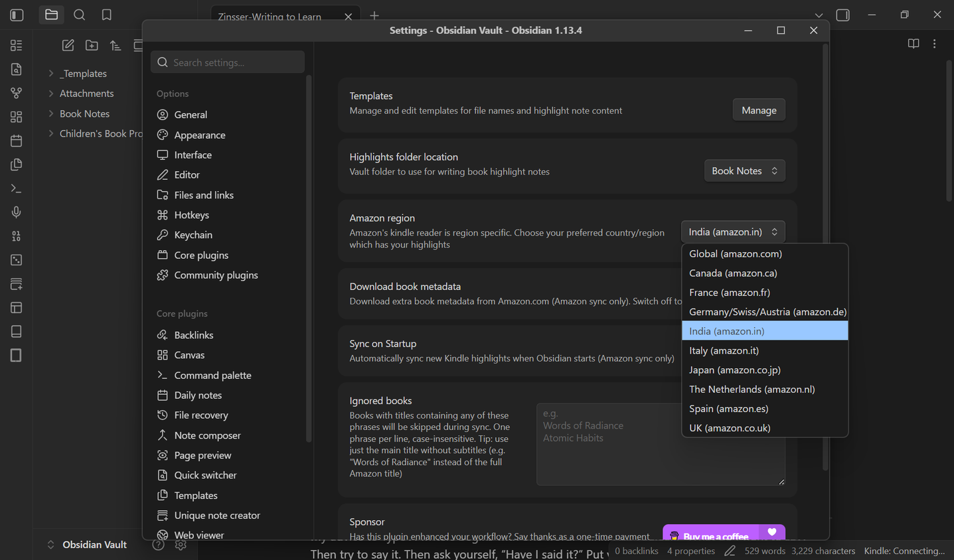Open the tab list chevron
954x560 pixels.
[x=819, y=15]
